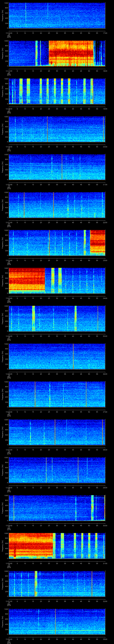Click the red noise block at start of 13:30:00 panel
Image resolution: width=114 pixels, height=644 pixels.
click(x=31, y=546)
